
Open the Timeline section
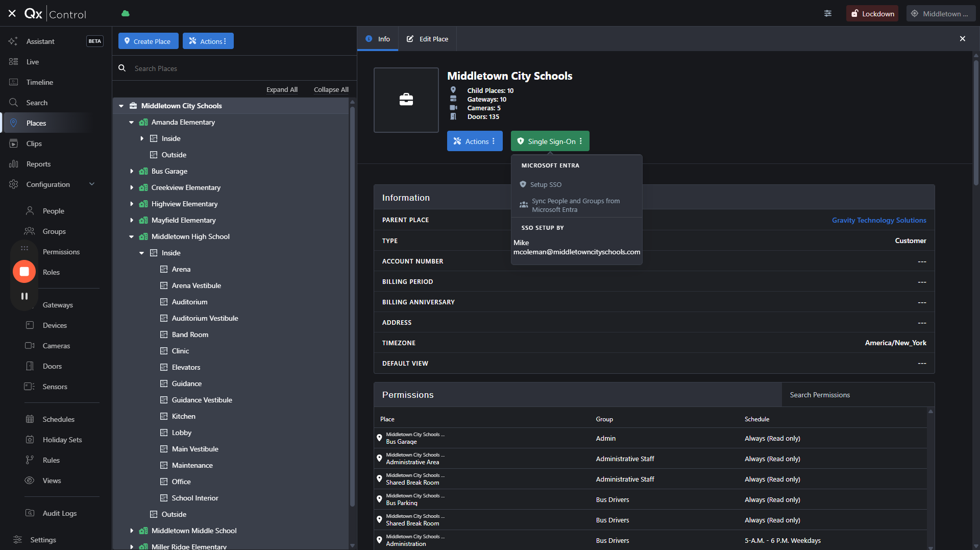(x=40, y=82)
